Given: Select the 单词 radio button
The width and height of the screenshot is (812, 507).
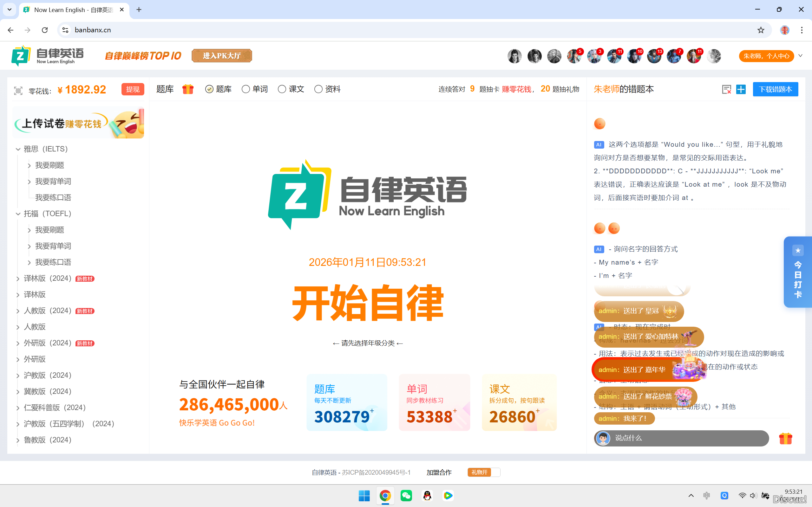Looking at the screenshot, I should click(246, 89).
